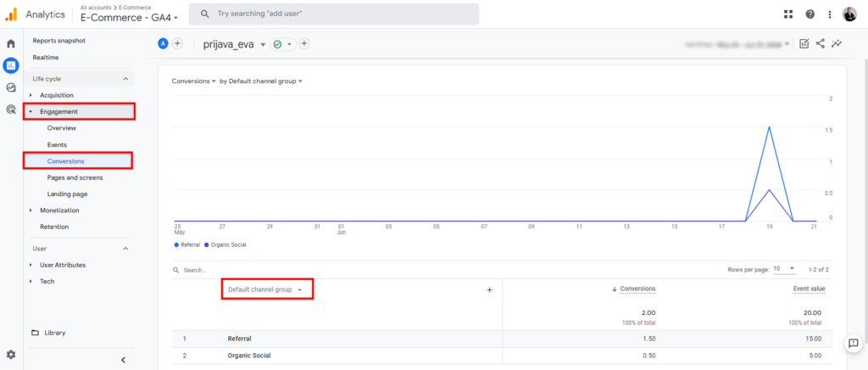This screenshot has width=868, height=370.
Task: Open Default channel group table dropdown
Action: [266, 289]
